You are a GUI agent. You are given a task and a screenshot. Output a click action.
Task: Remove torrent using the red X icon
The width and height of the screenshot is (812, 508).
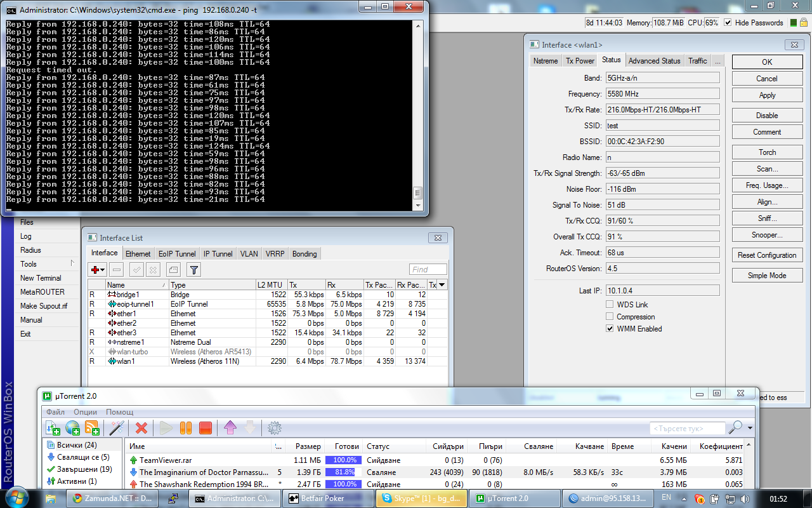pyautogui.click(x=141, y=428)
